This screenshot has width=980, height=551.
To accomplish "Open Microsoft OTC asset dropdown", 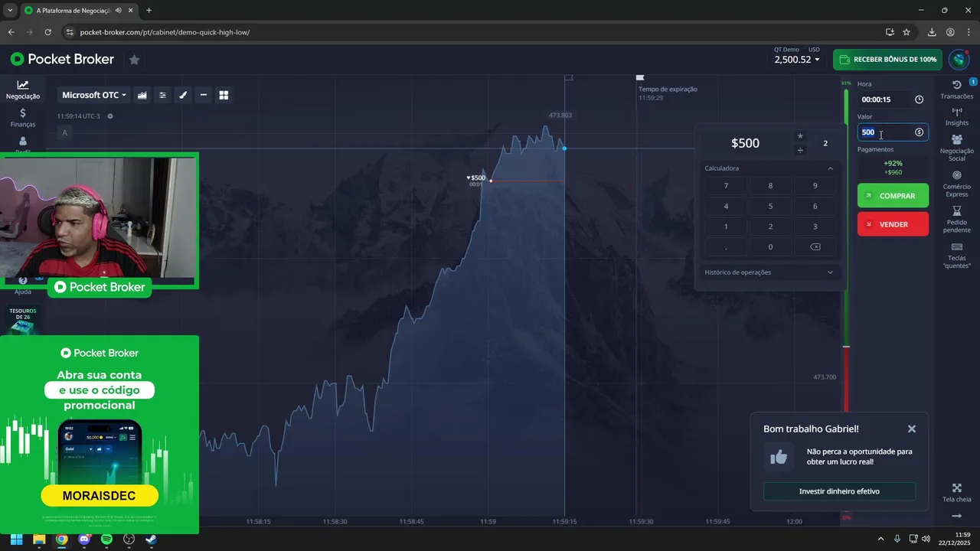I will pos(94,95).
